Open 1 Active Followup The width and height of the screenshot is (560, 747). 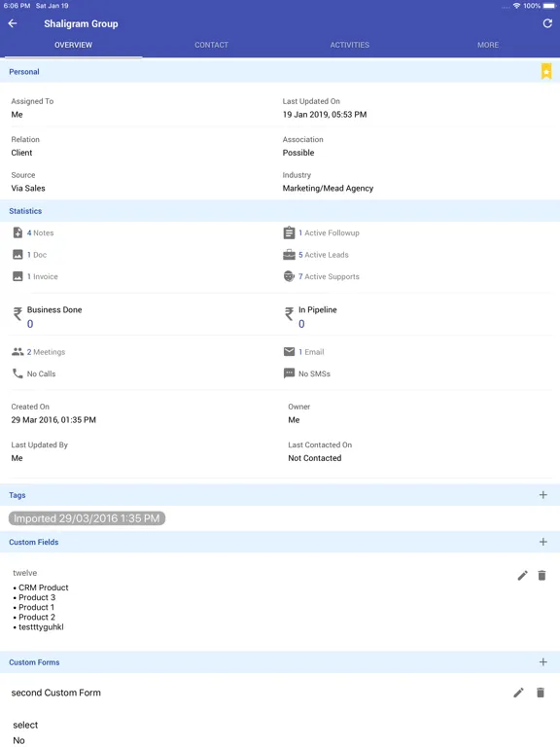pos(329,233)
